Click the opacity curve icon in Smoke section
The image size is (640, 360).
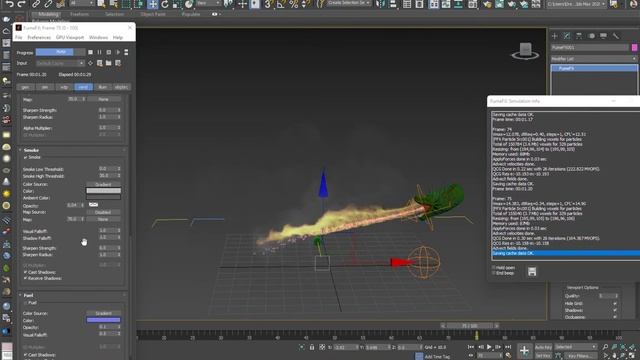(93, 205)
